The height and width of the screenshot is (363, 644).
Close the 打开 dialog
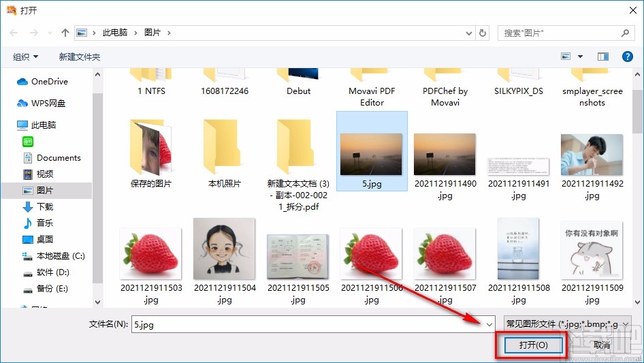[633, 10]
